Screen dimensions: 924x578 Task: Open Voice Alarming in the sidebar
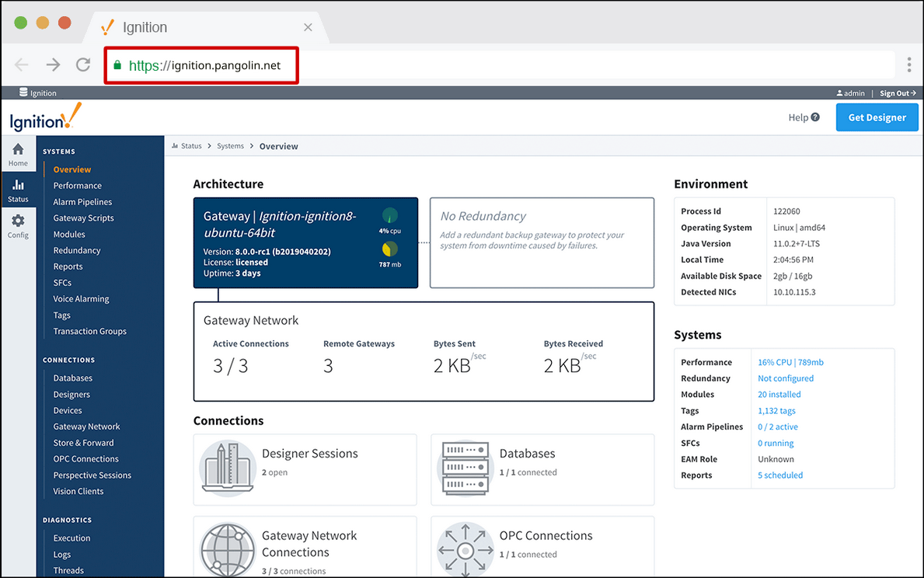point(82,299)
